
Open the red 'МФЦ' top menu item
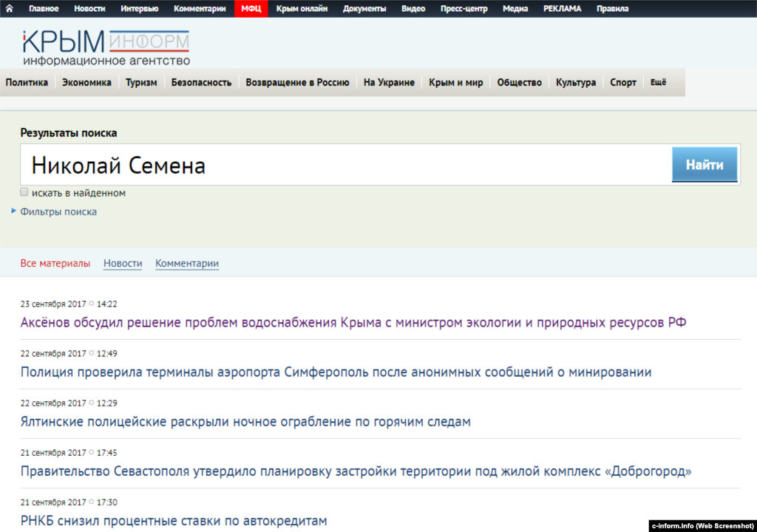pyautogui.click(x=251, y=9)
